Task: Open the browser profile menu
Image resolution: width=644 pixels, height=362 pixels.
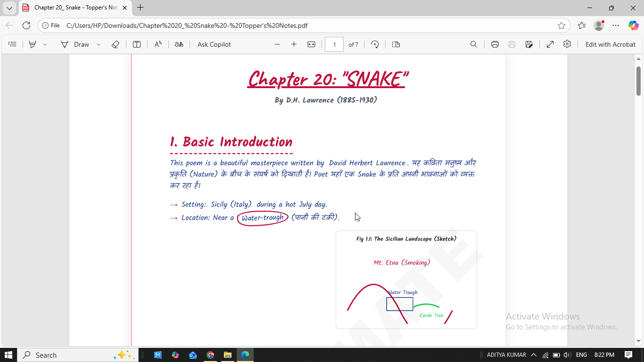Action: [x=599, y=25]
